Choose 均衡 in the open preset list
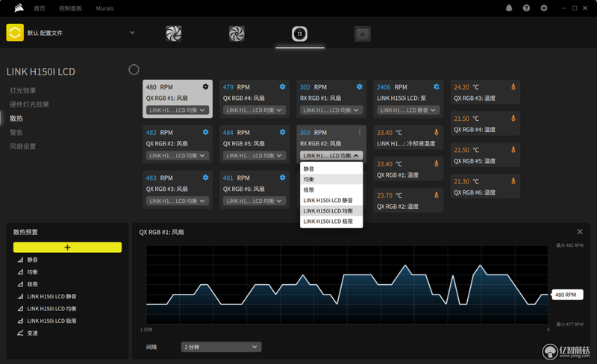Viewport: 597px width, 364px height. pos(331,179)
